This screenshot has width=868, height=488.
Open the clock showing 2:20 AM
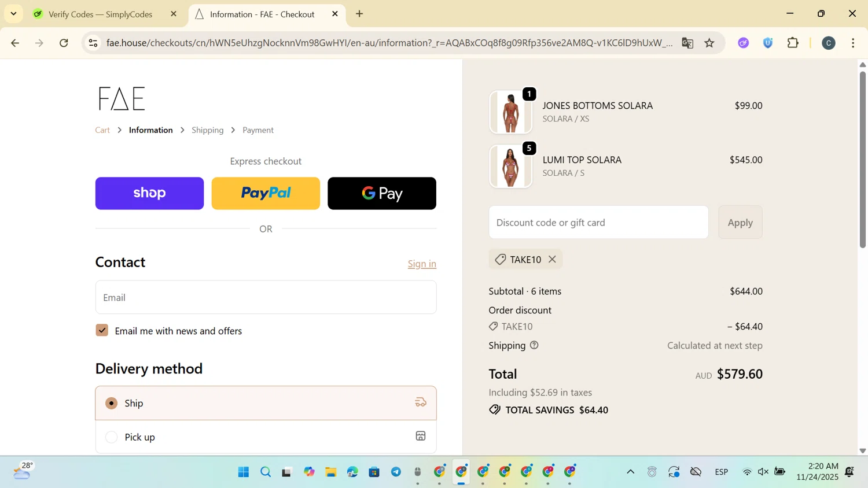(817, 472)
